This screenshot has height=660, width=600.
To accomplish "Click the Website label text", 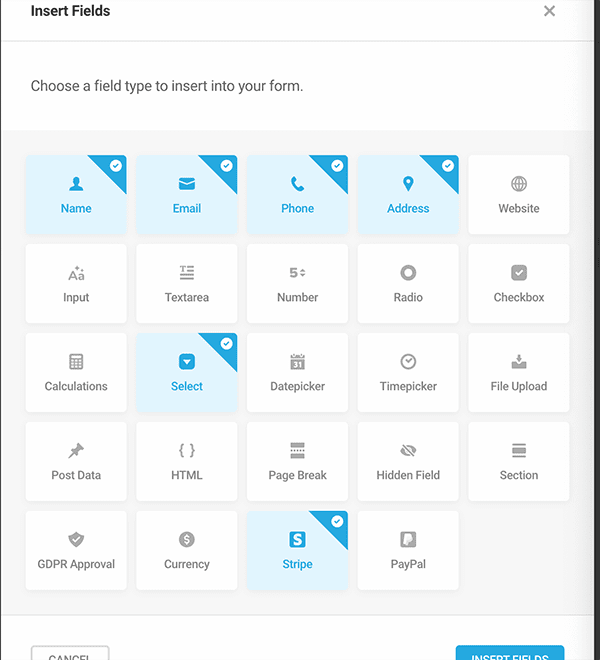I will 519,208.
